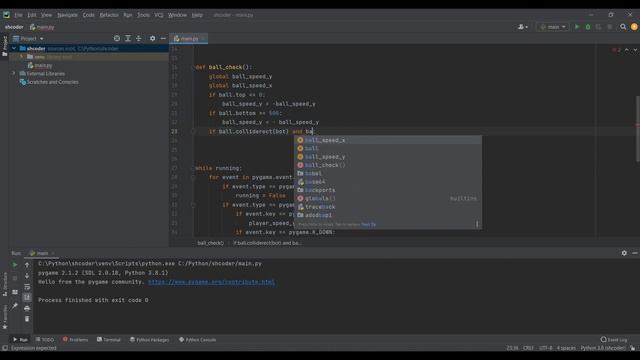
Task: Clear all output with trash icon
Action: (27, 319)
